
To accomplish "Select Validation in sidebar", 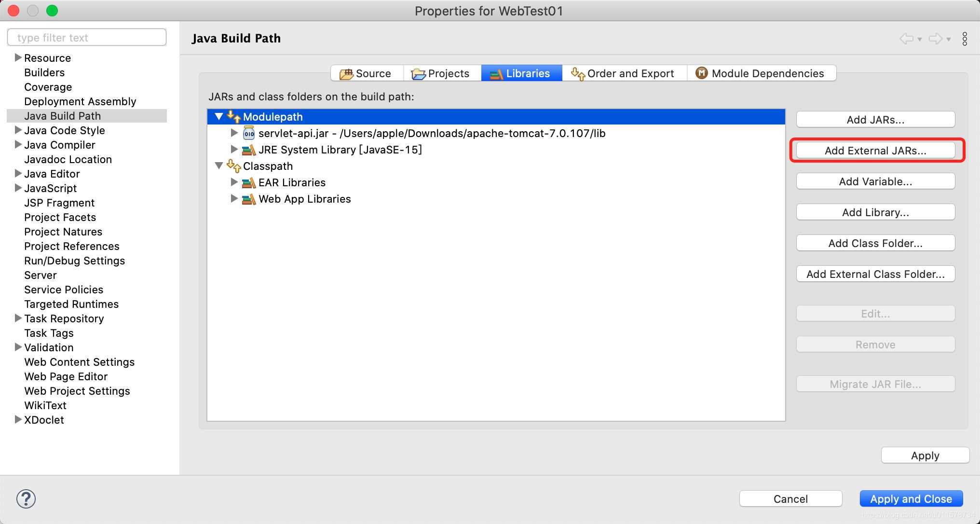I will [49, 347].
